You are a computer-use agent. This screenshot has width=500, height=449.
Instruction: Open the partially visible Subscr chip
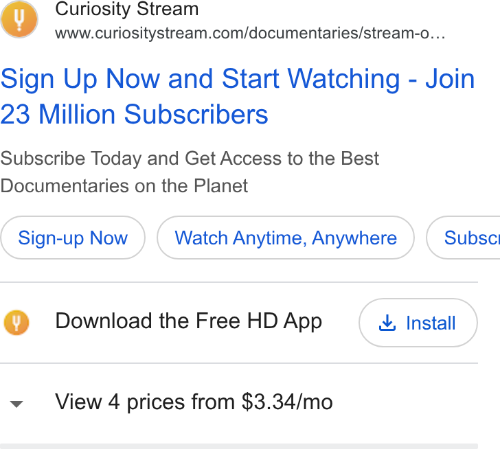(463, 238)
